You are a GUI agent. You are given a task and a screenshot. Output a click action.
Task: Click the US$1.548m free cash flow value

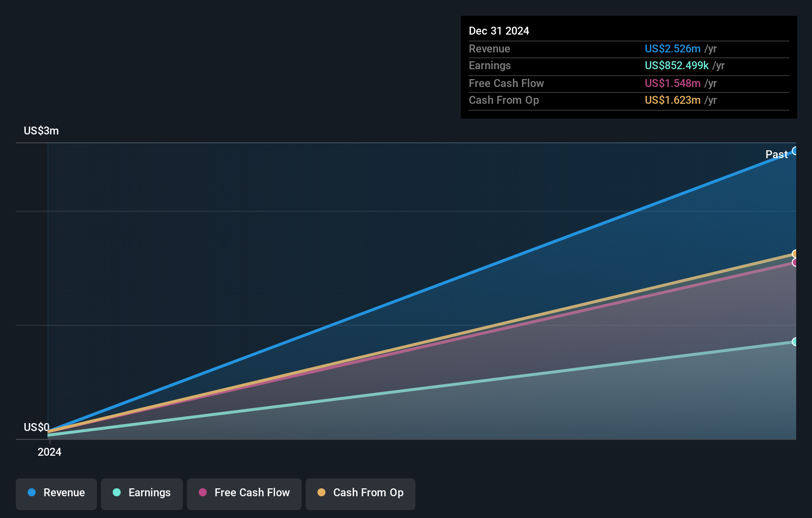pyautogui.click(x=672, y=83)
